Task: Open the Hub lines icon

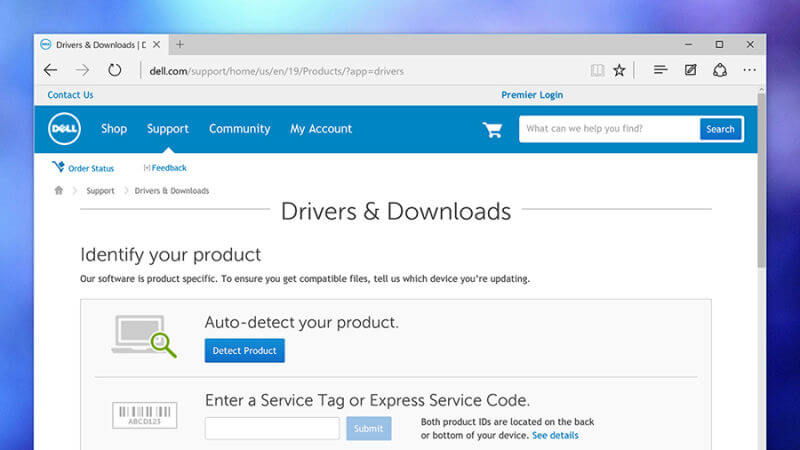Action: 660,70
